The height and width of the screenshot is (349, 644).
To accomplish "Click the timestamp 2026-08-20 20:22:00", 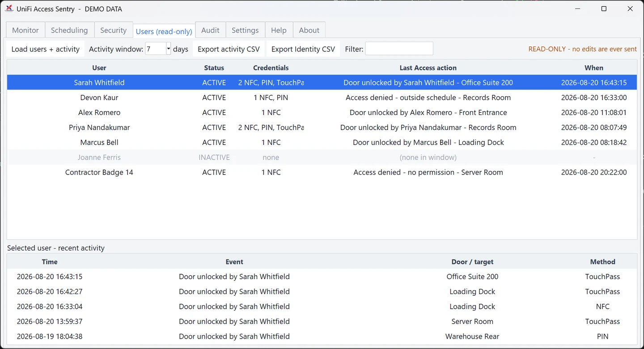I will point(594,172).
